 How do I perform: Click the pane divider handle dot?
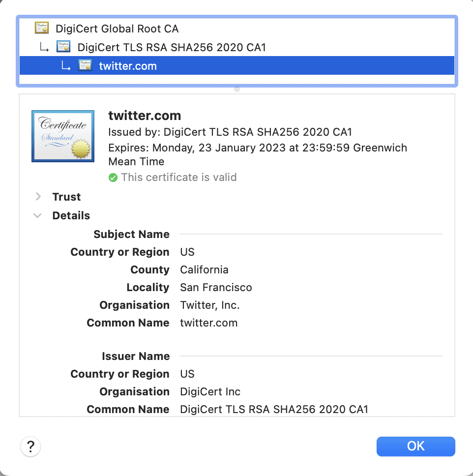237,89
